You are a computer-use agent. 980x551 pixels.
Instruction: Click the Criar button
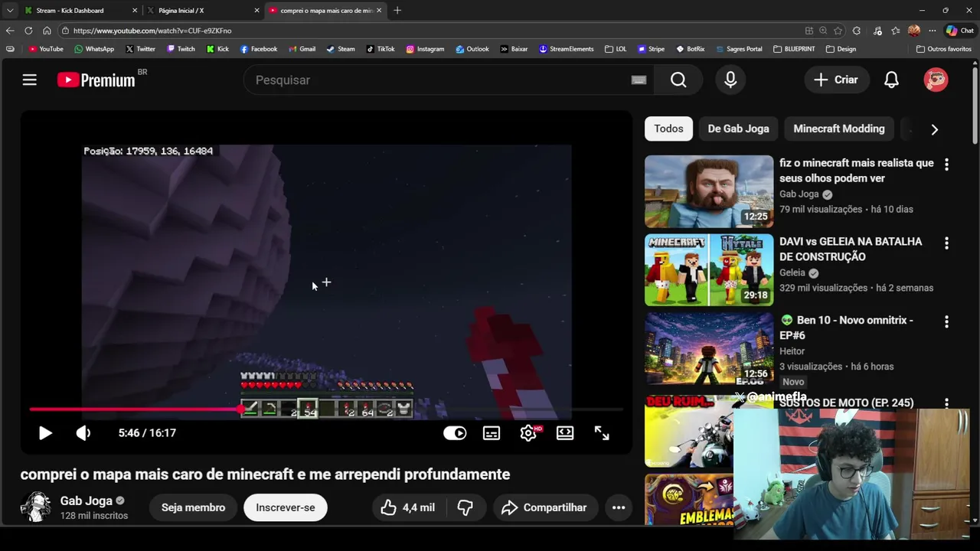835,80
